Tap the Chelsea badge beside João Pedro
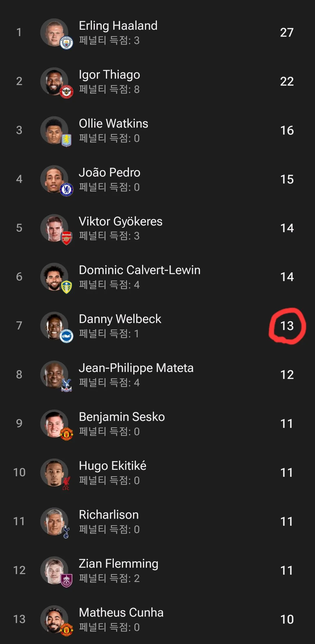This screenshot has width=315, height=644. (66, 190)
